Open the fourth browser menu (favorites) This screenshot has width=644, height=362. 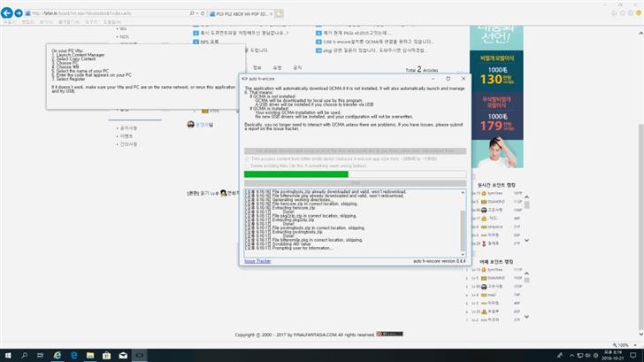pyautogui.click(x=69, y=22)
